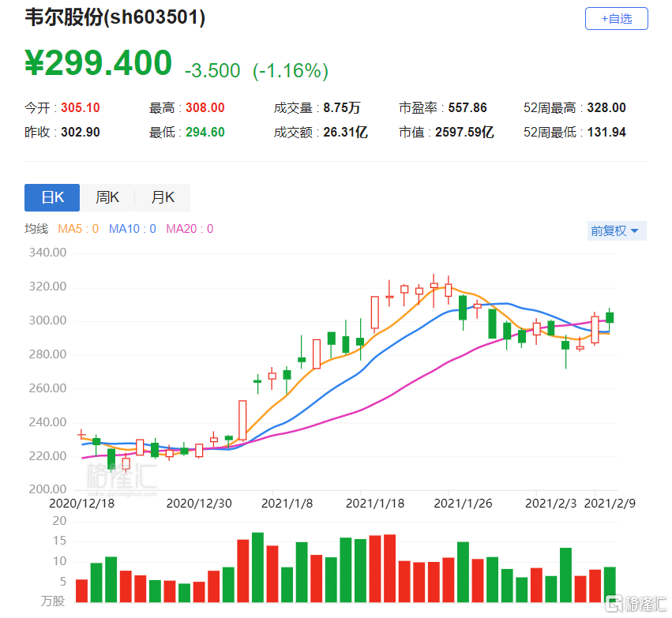Click the 均线 moving average label
The height and width of the screenshot is (618, 672).
coord(36,229)
